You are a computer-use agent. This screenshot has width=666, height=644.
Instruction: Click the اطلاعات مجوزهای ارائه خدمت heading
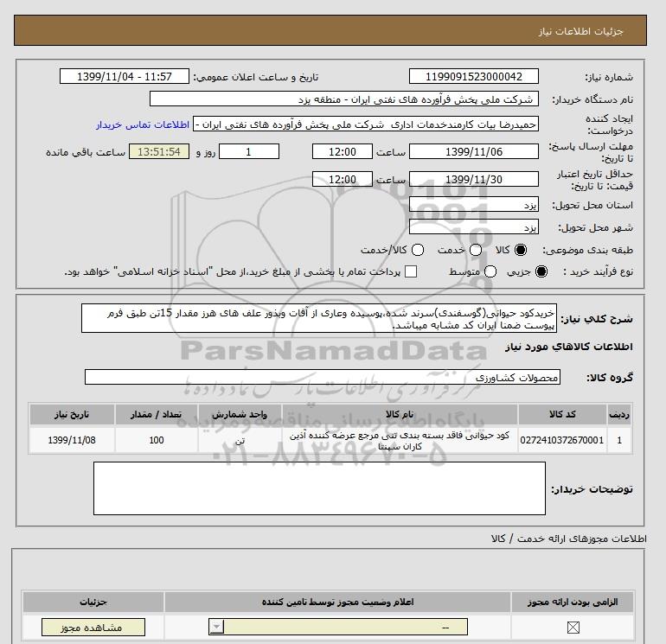569,539
